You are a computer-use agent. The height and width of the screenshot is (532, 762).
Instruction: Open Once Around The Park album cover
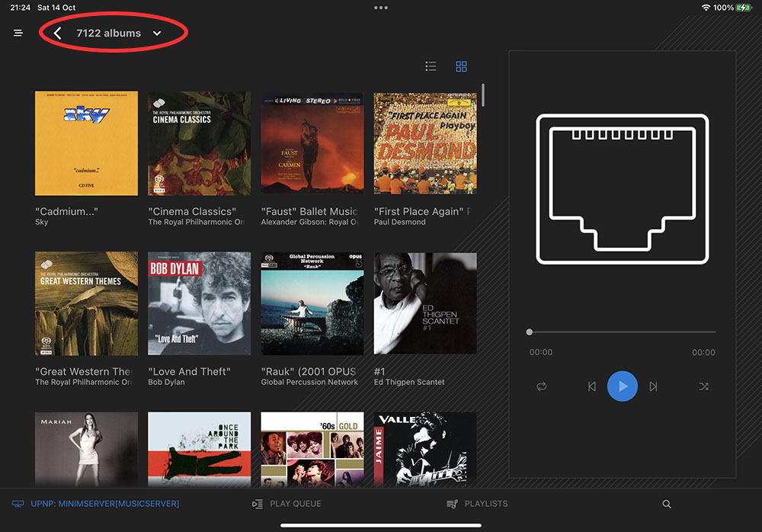point(199,450)
